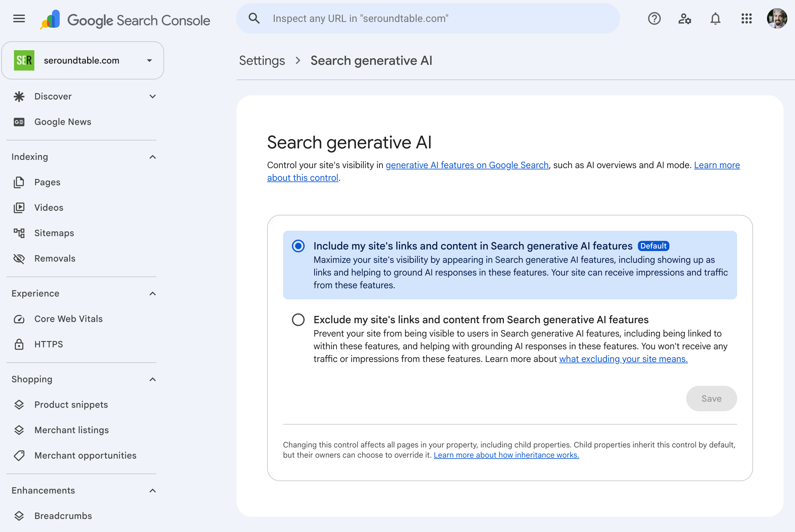Click the Videos icon in sidebar
Image resolution: width=795 pixels, height=532 pixels.
pyautogui.click(x=19, y=208)
